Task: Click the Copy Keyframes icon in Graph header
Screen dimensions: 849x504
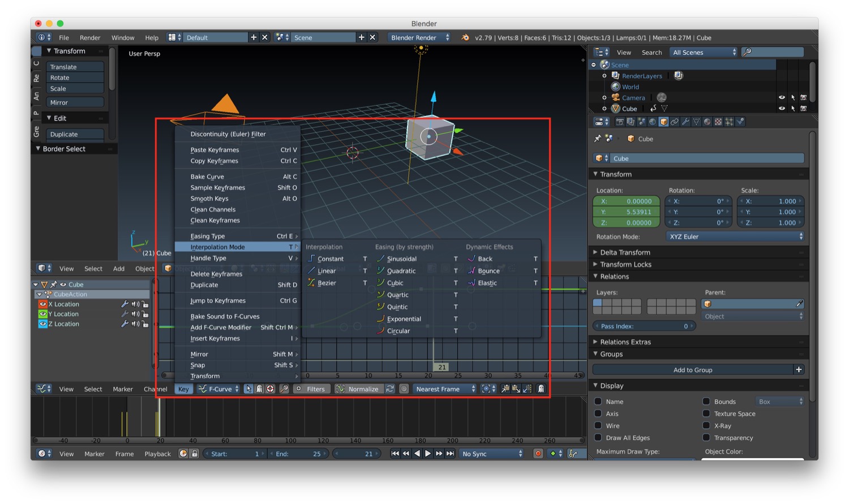Action: pyautogui.click(x=505, y=389)
